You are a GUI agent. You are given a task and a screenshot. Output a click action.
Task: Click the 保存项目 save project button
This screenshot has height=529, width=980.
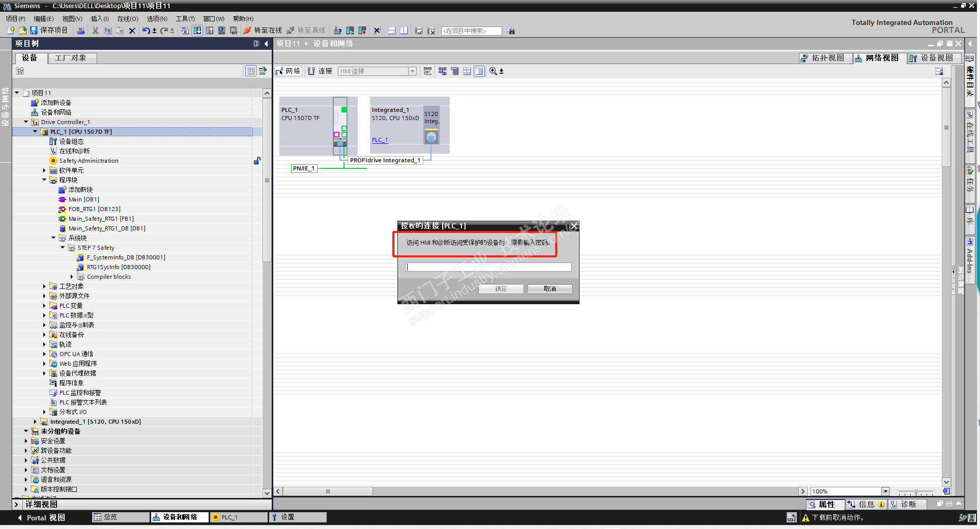point(49,31)
